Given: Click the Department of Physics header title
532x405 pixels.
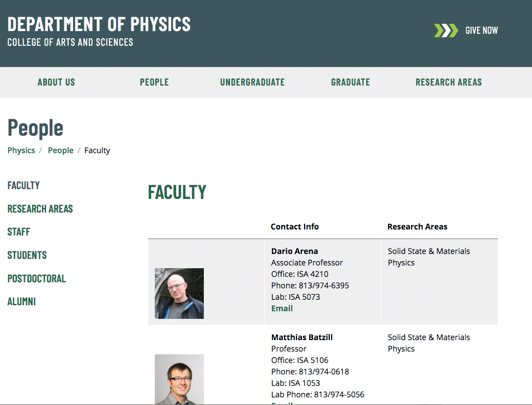Looking at the screenshot, I should tap(99, 24).
